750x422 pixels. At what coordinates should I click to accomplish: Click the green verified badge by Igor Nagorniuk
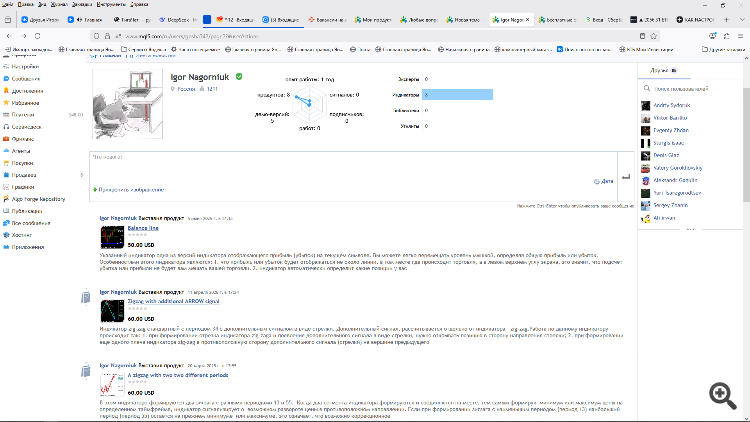coord(239,77)
